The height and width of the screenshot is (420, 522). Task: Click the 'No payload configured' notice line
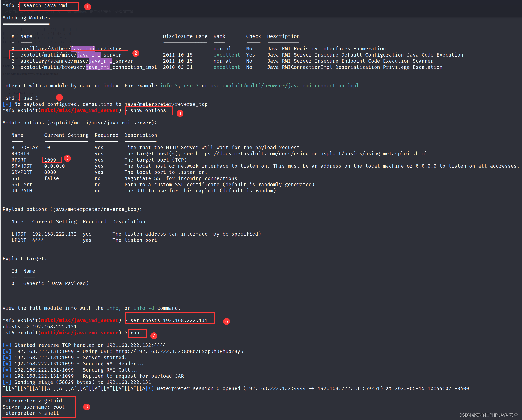pos(105,104)
